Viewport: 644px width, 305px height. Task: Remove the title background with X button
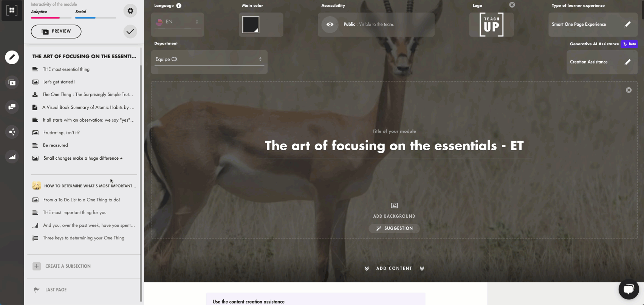[x=629, y=90]
